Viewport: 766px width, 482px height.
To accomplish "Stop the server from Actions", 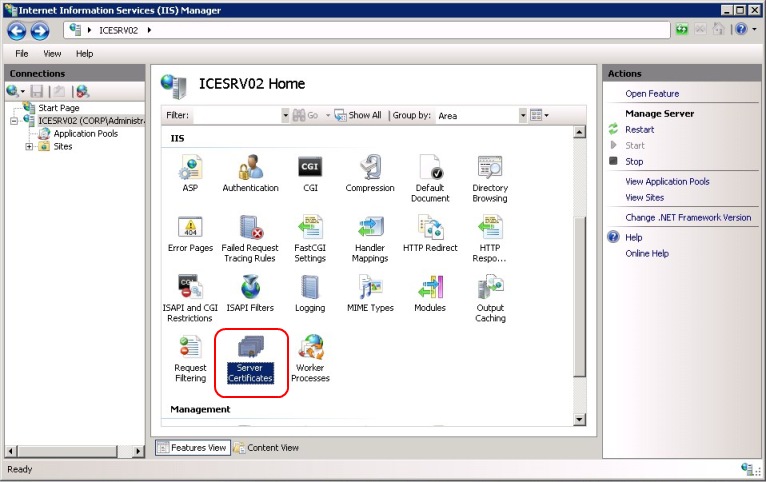I will point(634,162).
